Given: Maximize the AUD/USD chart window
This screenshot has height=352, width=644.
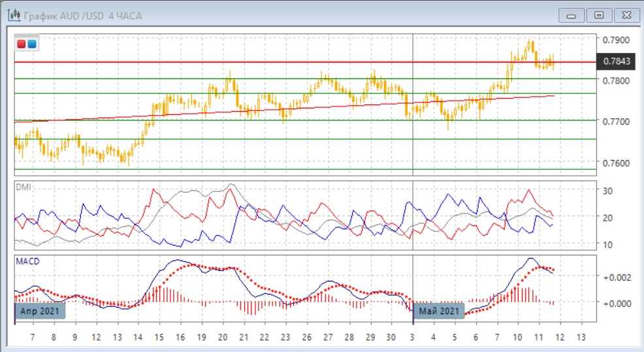Looking at the screenshot, I should click(x=599, y=14).
